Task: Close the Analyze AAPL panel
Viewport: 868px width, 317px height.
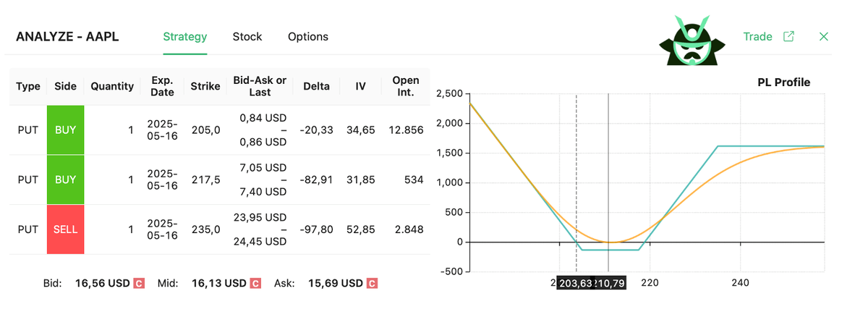Action: coord(823,36)
